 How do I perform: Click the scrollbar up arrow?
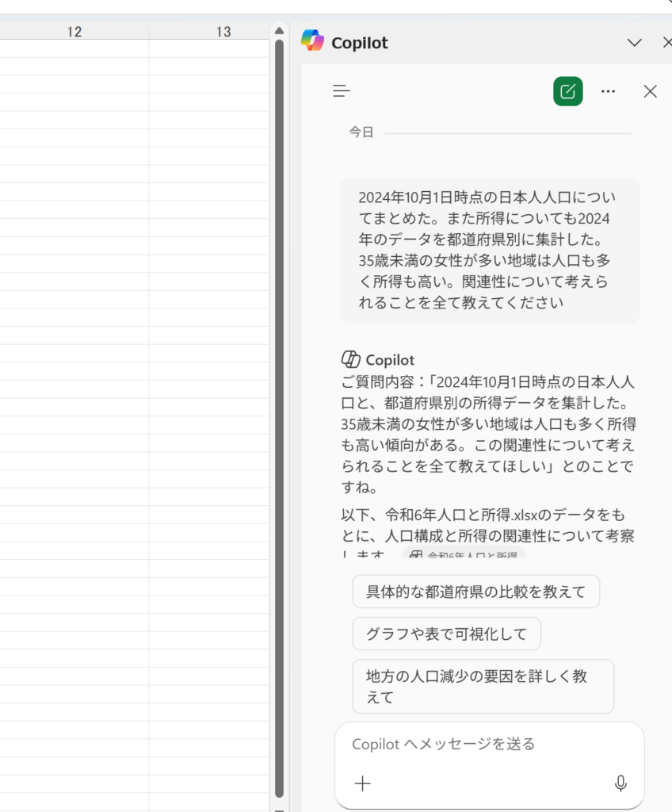(x=279, y=31)
